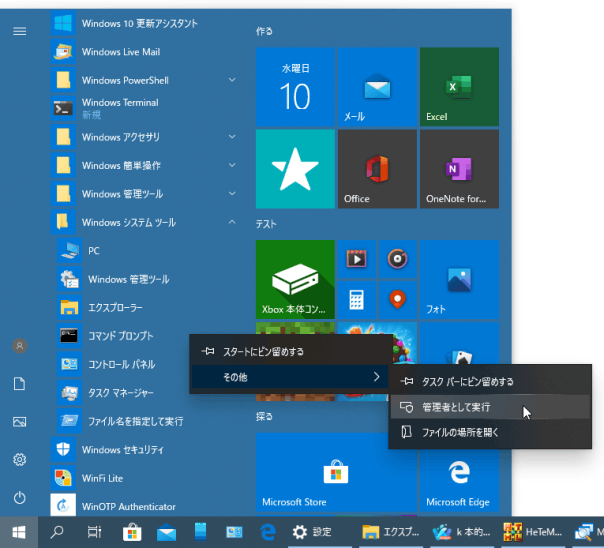Open the OneNote for... tile
Viewport: 604px width, 548px height.
tap(459, 169)
